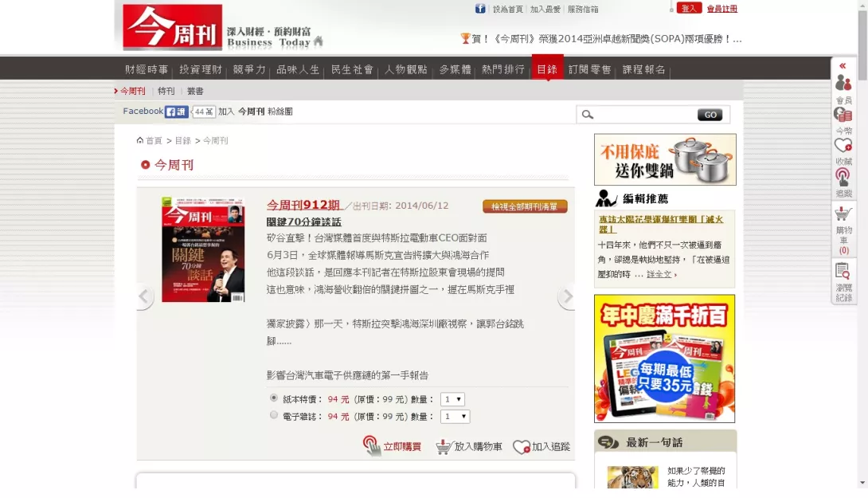Go to previous issue with left arrow
Screen dimensions: 868x498
[144, 296]
